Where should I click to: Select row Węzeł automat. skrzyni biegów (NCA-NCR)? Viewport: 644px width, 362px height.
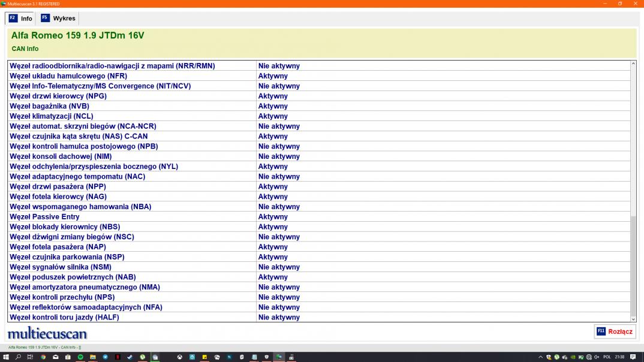click(319, 126)
